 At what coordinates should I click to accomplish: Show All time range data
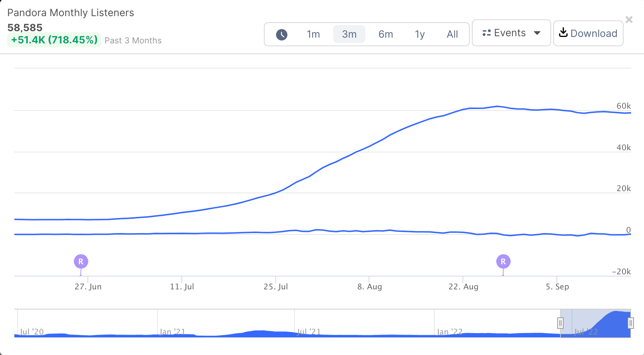(x=452, y=34)
